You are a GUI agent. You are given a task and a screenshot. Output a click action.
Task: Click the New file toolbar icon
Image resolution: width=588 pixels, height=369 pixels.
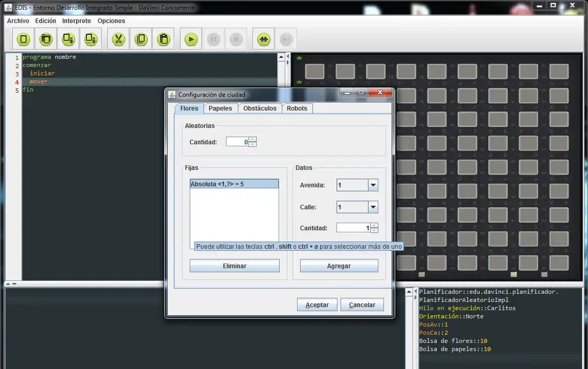(24, 39)
